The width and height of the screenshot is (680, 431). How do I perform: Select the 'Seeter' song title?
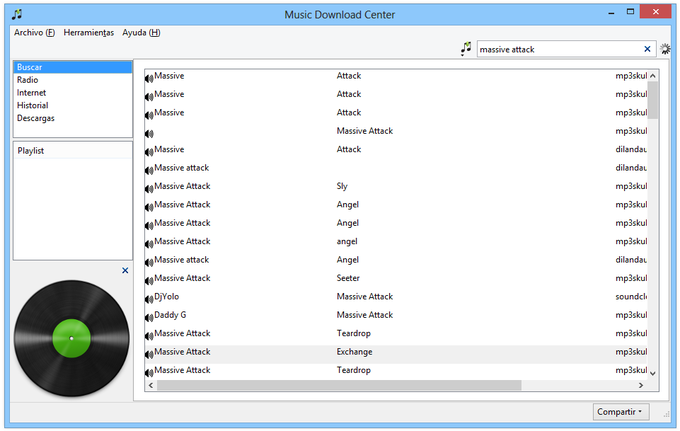(x=348, y=278)
